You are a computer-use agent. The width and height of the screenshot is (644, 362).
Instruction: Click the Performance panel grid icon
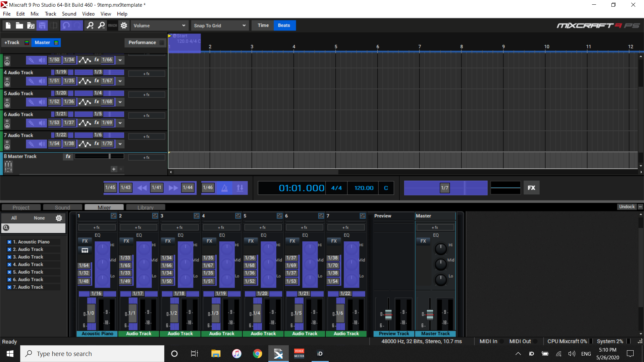tap(162, 43)
